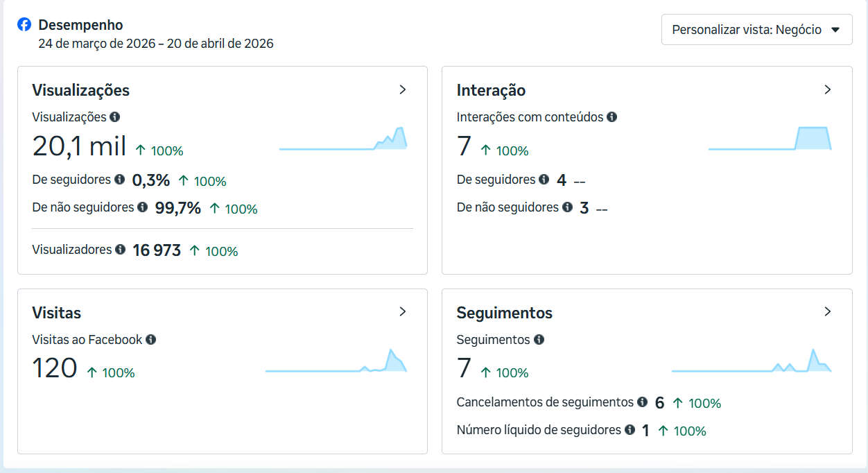Viewport: 868px width, 473px height.
Task: Open the Interação card heading
Action: 491,90
